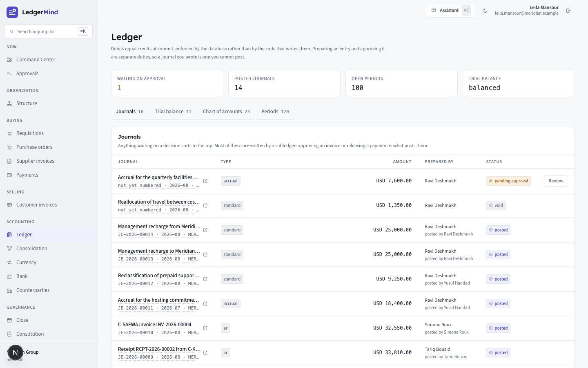Go to Close under Governance

49,320
